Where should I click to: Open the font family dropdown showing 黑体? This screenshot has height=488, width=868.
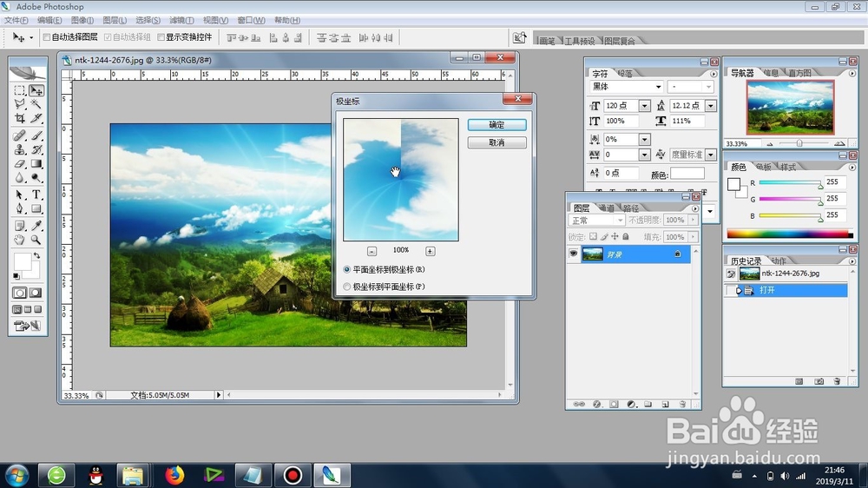pyautogui.click(x=658, y=87)
